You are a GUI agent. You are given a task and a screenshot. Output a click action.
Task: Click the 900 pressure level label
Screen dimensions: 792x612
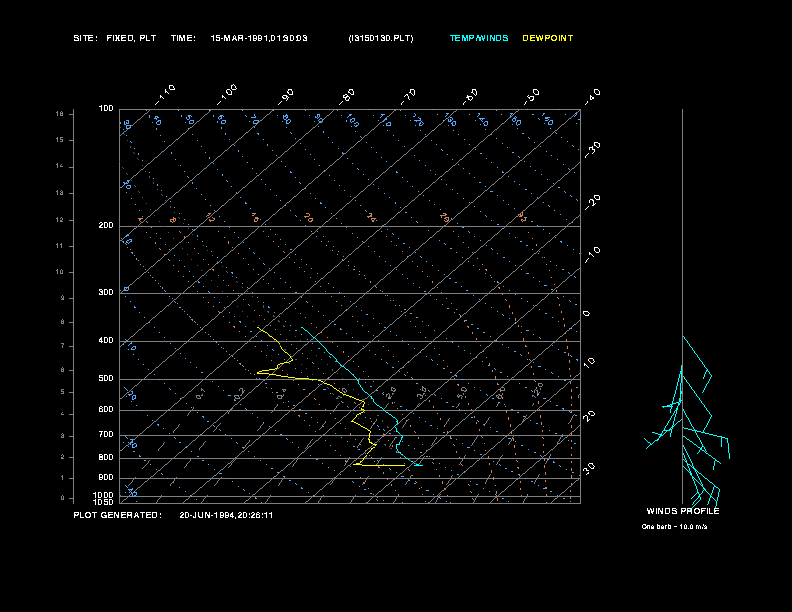pos(106,477)
